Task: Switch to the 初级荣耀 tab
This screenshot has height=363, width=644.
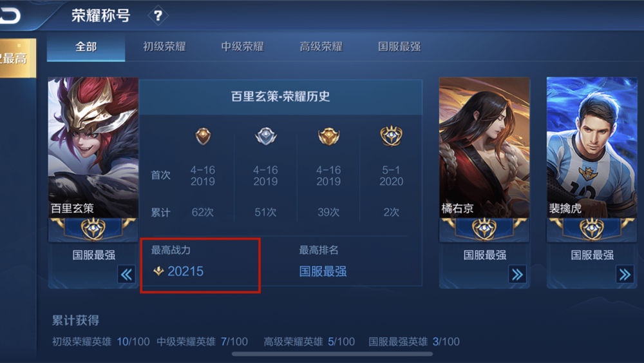Action: (164, 46)
